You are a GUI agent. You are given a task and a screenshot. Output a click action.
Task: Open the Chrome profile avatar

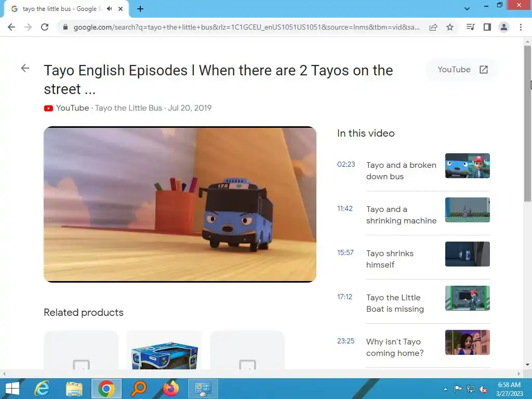coord(504,27)
